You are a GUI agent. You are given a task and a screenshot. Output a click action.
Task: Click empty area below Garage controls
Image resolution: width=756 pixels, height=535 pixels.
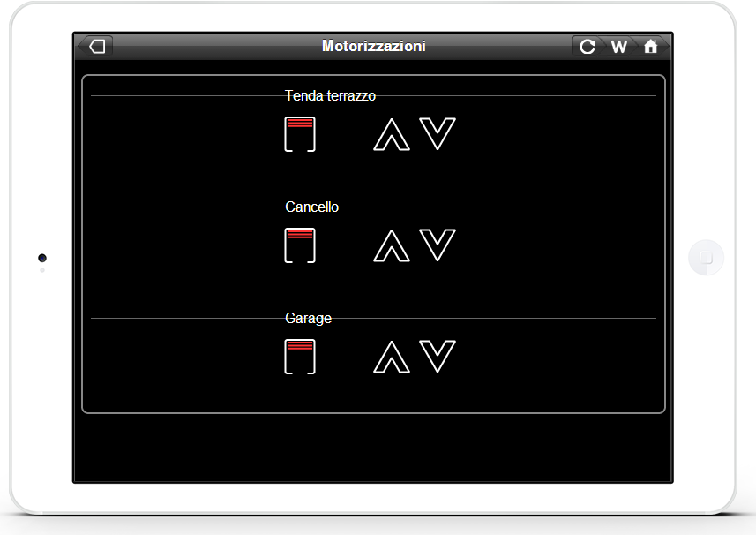(x=374, y=446)
